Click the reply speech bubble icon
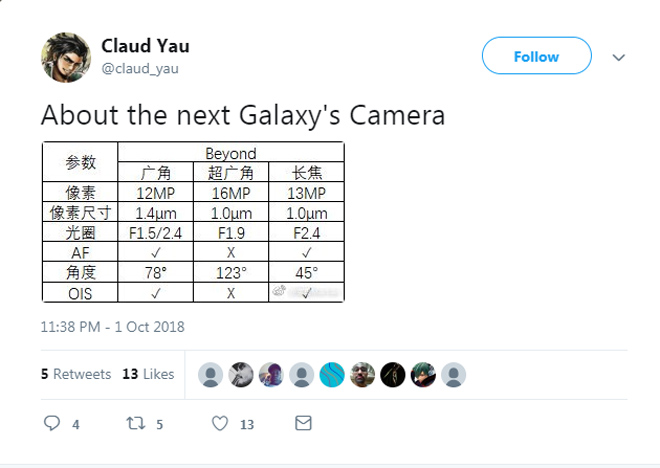 click(53, 424)
